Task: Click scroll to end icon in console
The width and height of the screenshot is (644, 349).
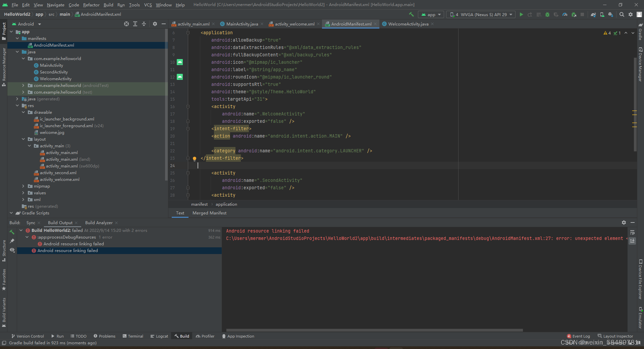Action: 632,241
